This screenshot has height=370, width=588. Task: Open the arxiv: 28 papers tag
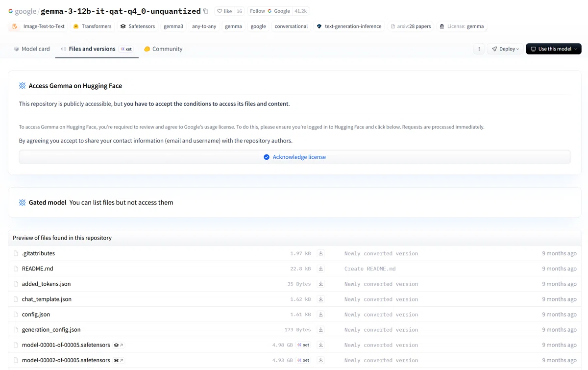(x=411, y=26)
